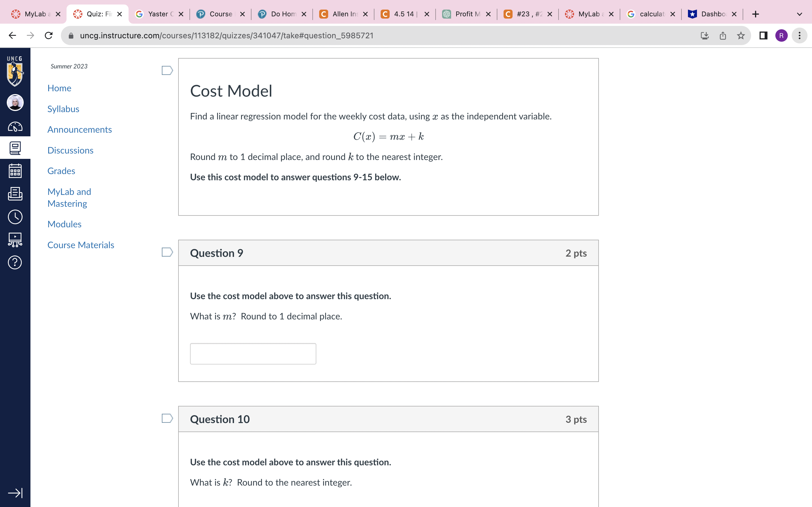Click the Account profile avatar in sidebar
The image size is (812, 507).
click(x=15, y=103)
